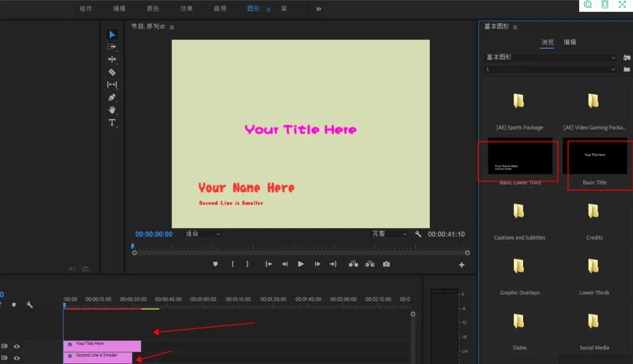This screenshot has height=364, width=633.
Task: Jump to the In point
Action: point(269,264)
